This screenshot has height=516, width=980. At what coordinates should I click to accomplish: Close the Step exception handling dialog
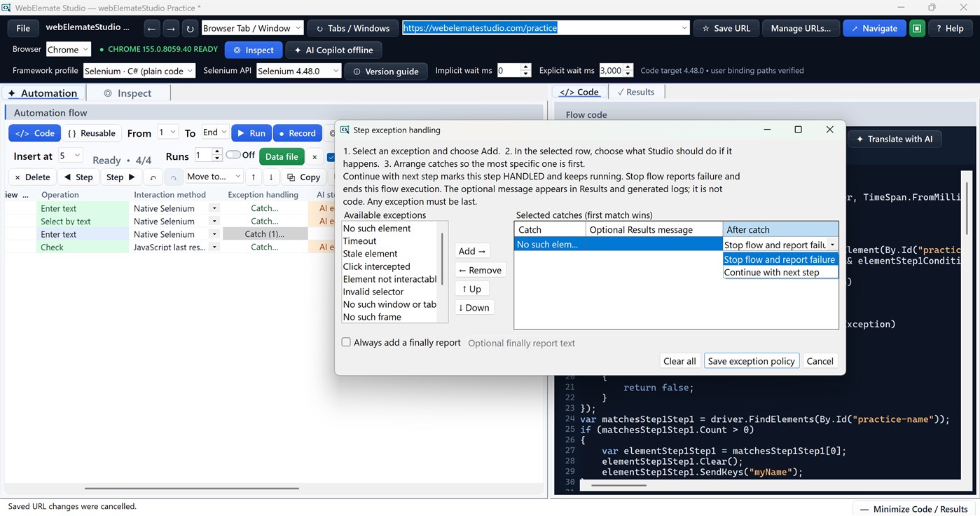coord(829,130)
